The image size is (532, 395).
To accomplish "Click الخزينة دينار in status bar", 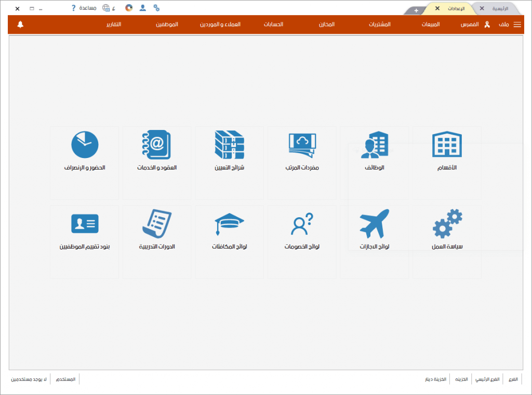I will pos(436,379).
